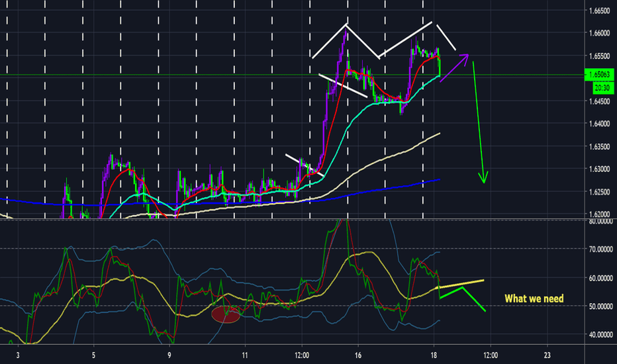Click the 1.63500 price axis label
The height and width of the screenshot is (364, 617).
pos(599,146)
